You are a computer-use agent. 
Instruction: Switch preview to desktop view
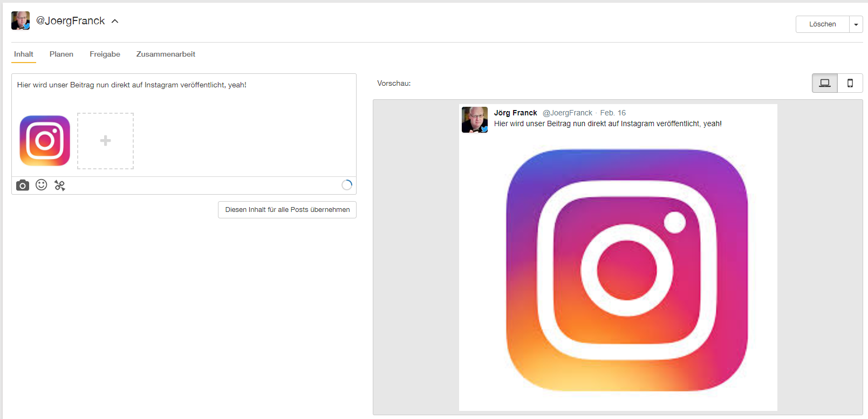(x=824, y=83)
